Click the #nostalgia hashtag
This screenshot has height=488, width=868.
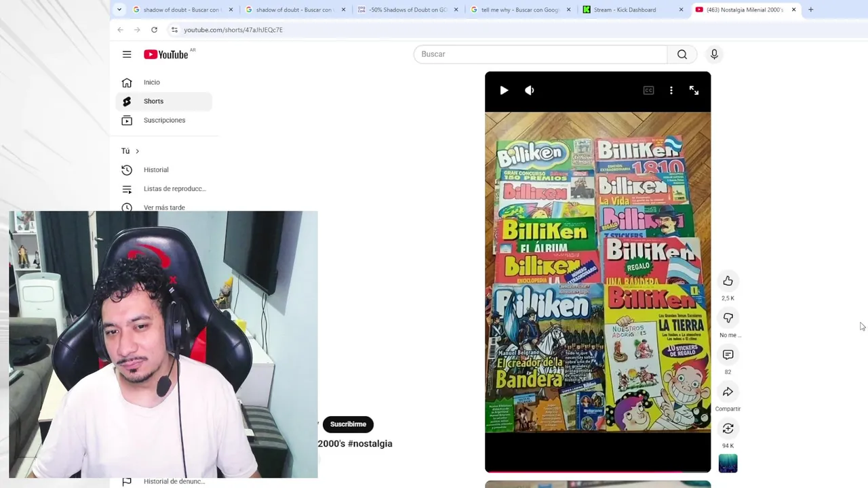tap(370, 443)
